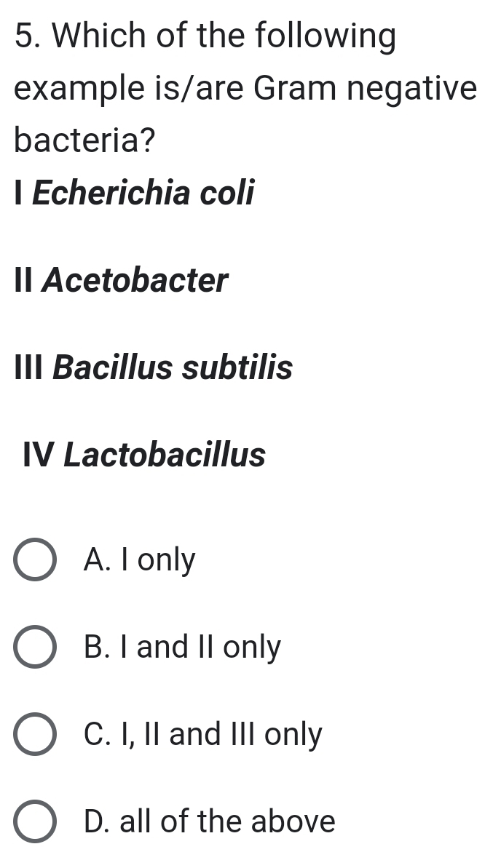The width and height of the screenshot is (501, 868).
Task: Click the "Lactobacillus" statement text
Action: 165,455
